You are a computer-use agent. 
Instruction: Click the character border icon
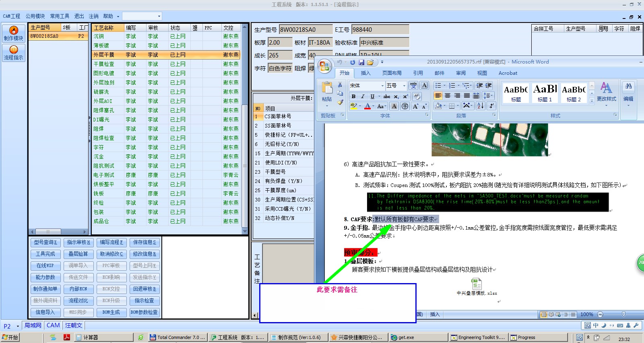[424, 85]
